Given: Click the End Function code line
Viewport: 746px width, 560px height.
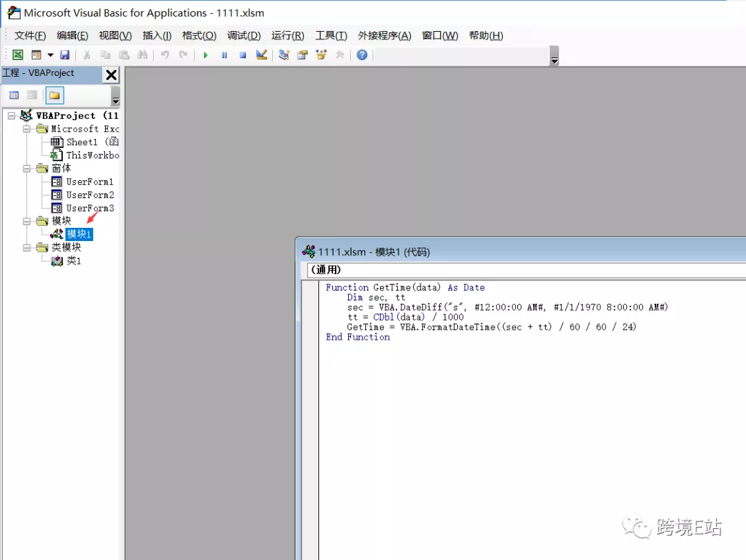Looking at the screenshot, I should (358, 337).
